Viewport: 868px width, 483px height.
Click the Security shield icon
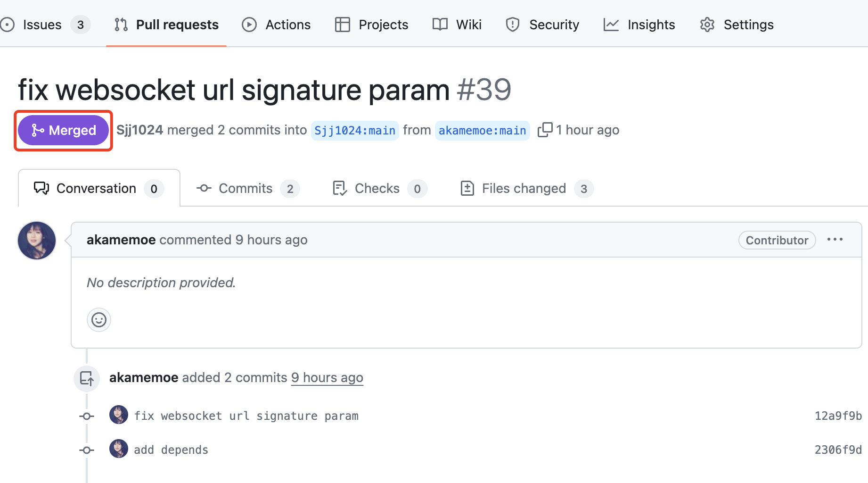(x=512, y=25)
